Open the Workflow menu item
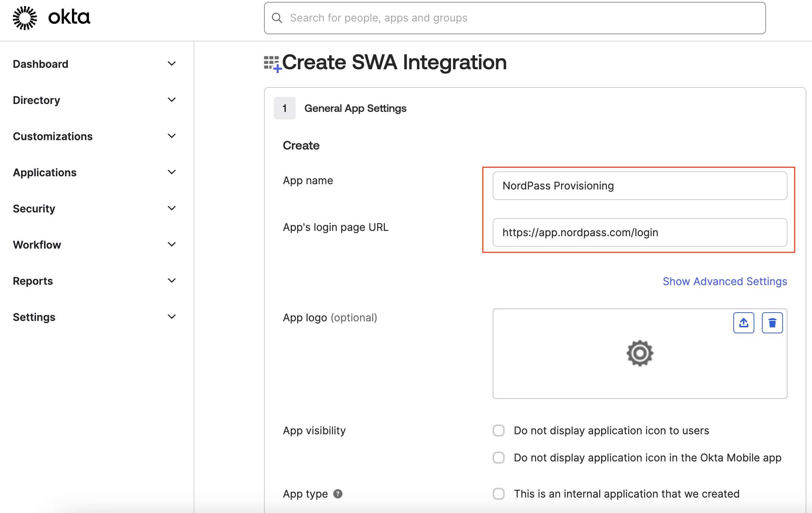 click(x=37, y=245)
